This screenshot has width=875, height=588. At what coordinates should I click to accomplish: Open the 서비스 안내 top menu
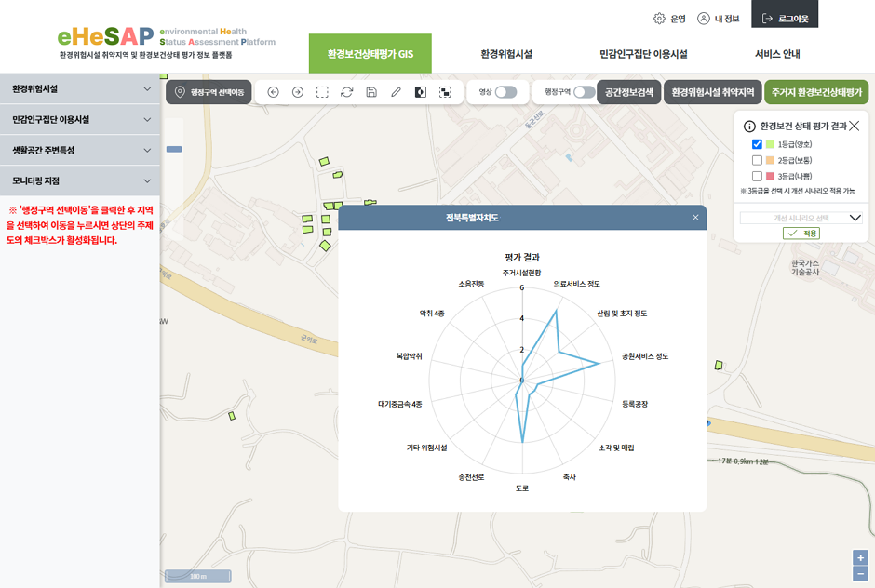pyautogui.click(x=777, y=54)
